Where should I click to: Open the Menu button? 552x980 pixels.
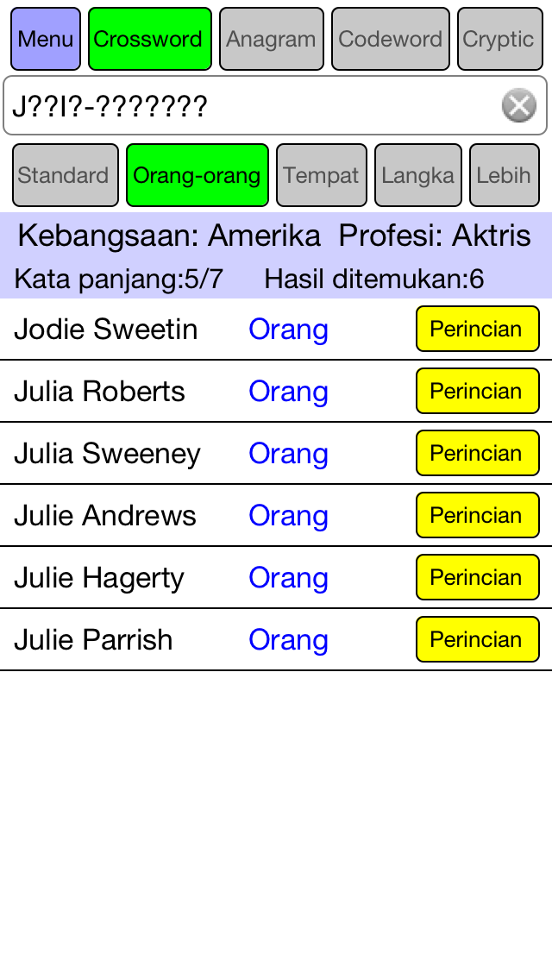(x=46, y=39)
